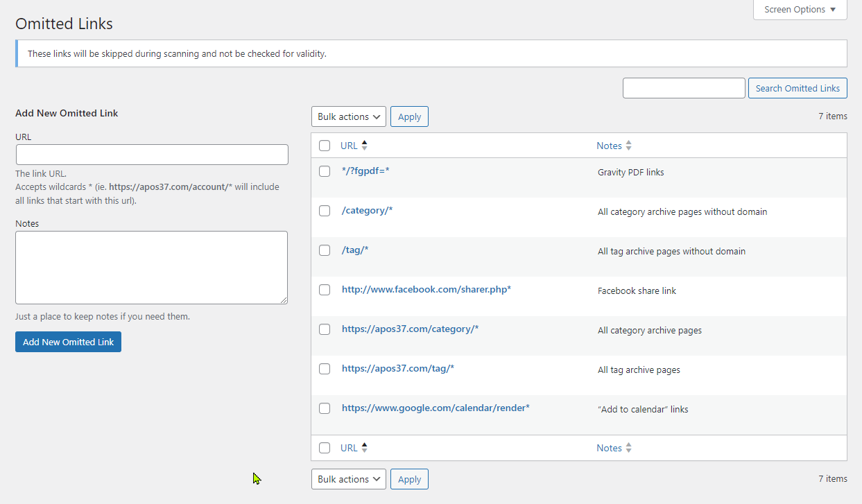The height and width of the screenshot is (504, 862).
Task: Select all rows via the footer checkbox
Action: point(325,447)
